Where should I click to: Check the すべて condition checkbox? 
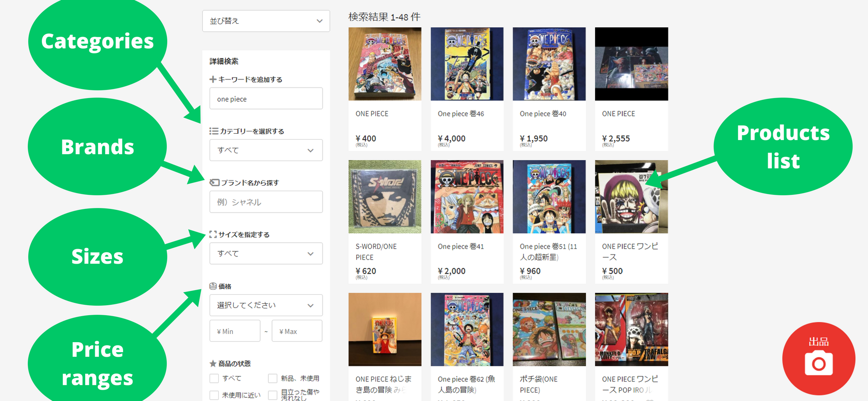[214, 378]
